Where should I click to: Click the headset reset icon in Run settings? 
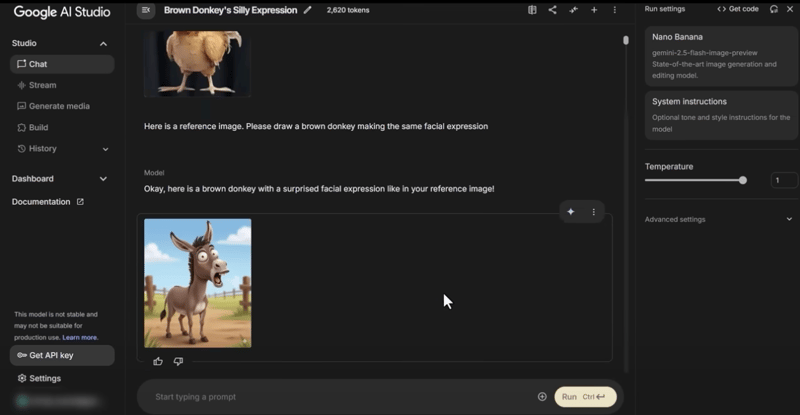click(774, 9)
